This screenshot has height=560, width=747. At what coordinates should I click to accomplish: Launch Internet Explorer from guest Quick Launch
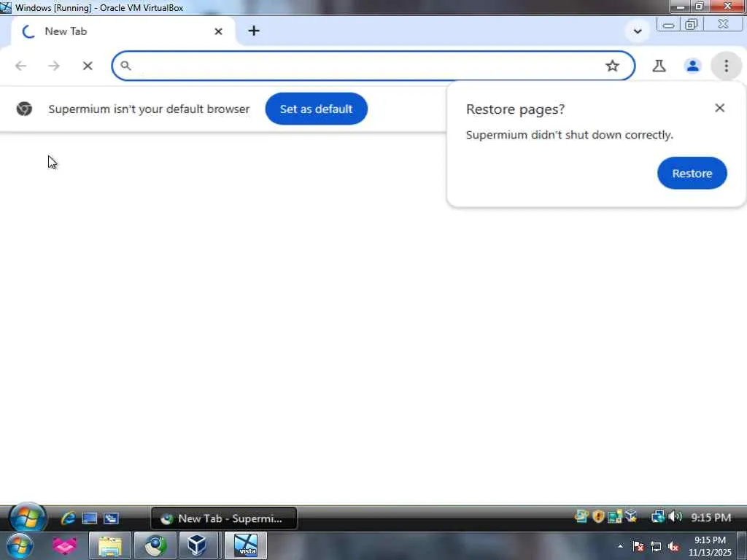68,518
